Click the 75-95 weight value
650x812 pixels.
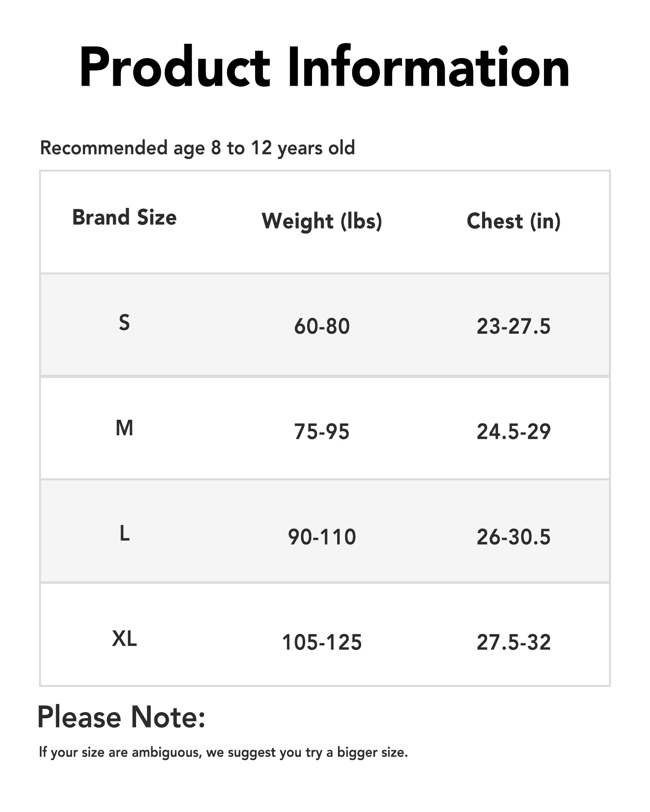(322, 432)
